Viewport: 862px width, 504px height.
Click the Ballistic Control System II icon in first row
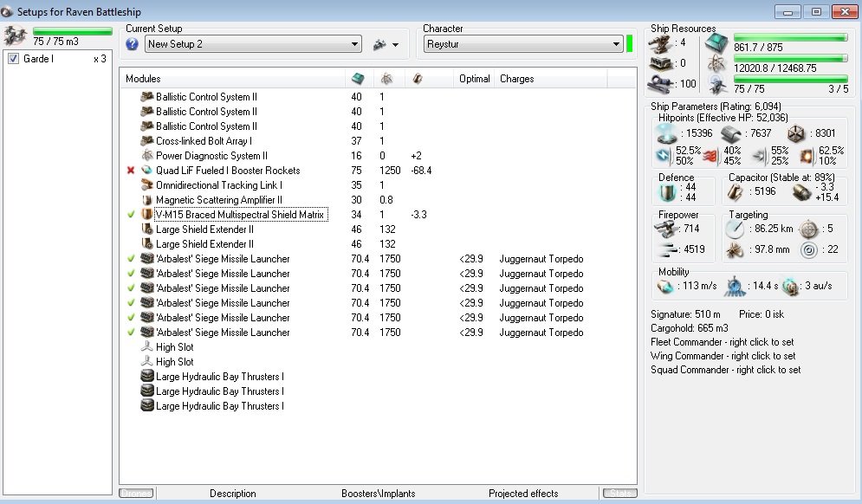(146, 97)
